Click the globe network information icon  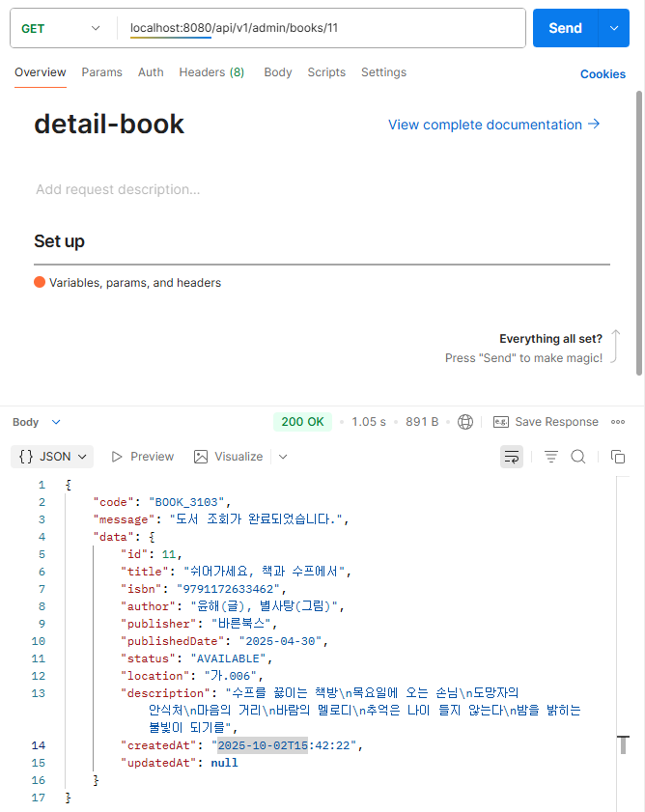click(465, 422)
